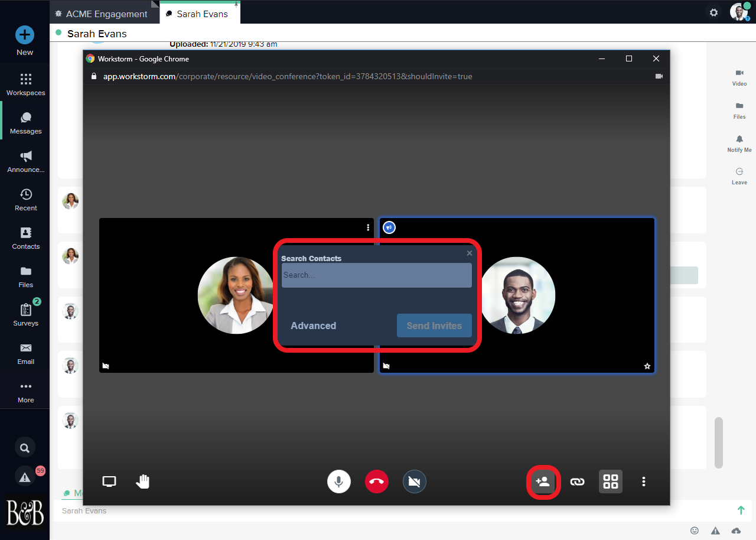This screenshot has width=756, height=540.
Task: Click Leave in the right panel
Action: click(739, 176)
